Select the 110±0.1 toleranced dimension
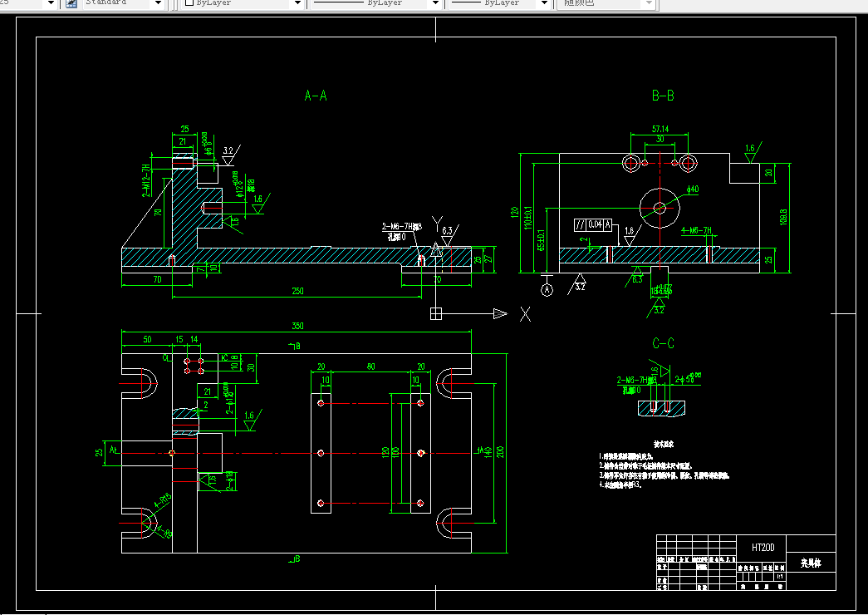The image size is (868, 615). tap(527, 218)
